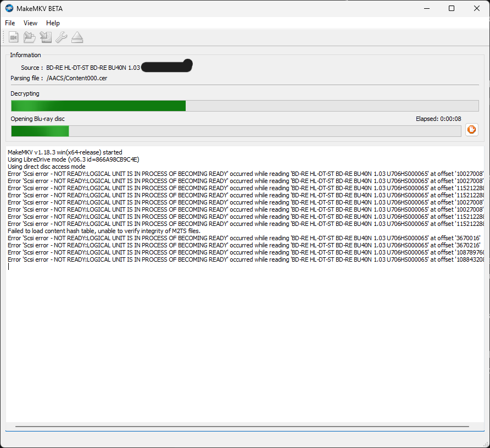Click the toolbar drag handle grip
This screenshot has width=490, height=448.
point(3,37)
